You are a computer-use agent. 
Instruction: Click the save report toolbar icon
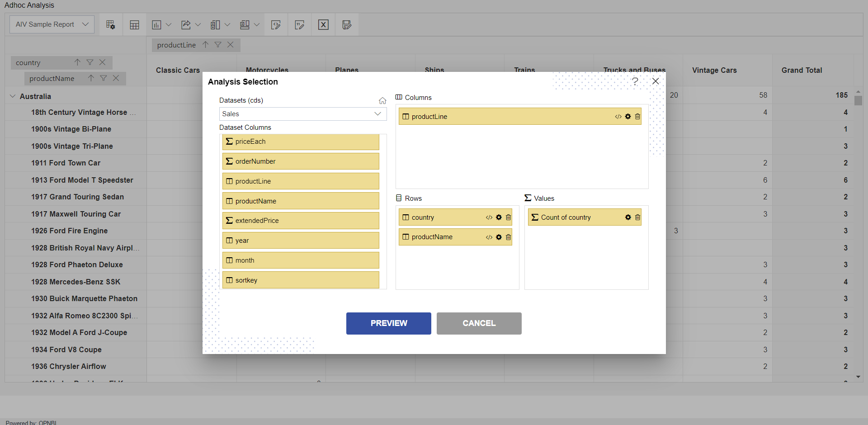(x=347, y=25)
